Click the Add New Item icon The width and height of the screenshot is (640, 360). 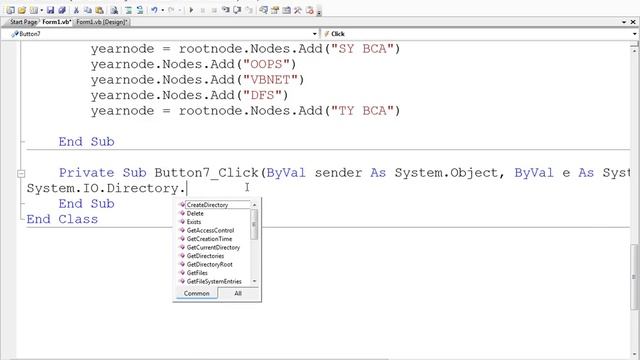[33, 10]
